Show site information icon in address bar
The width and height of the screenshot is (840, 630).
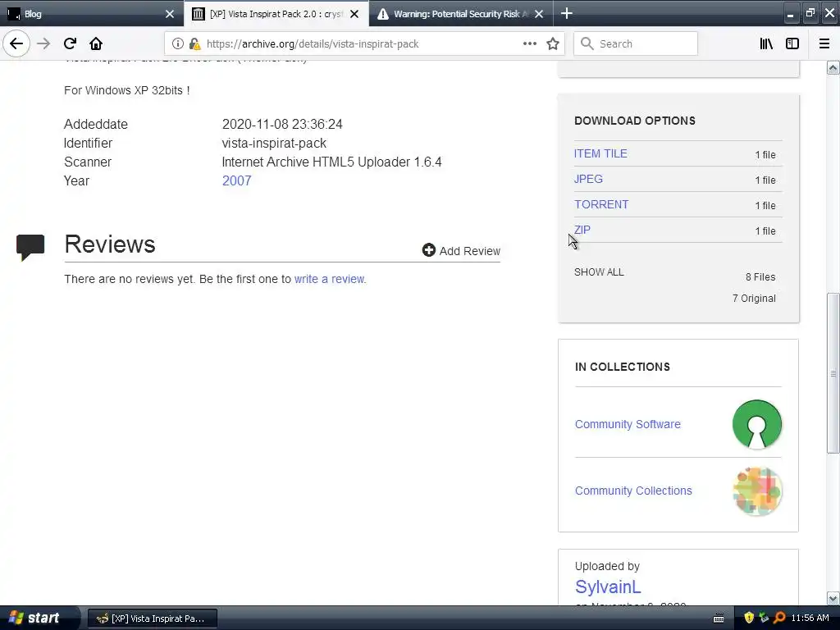pyautogui.click(x=178, y=44)
